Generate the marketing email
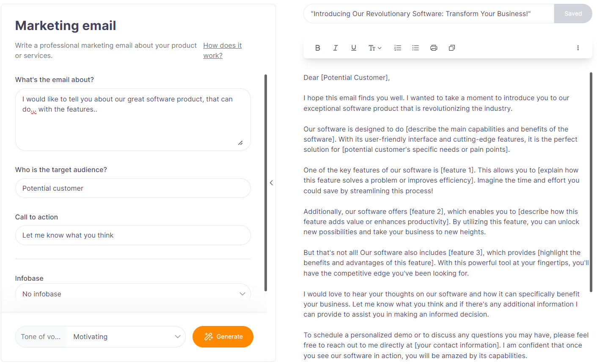Screen dimensions: 597x364 coord(223,337)
